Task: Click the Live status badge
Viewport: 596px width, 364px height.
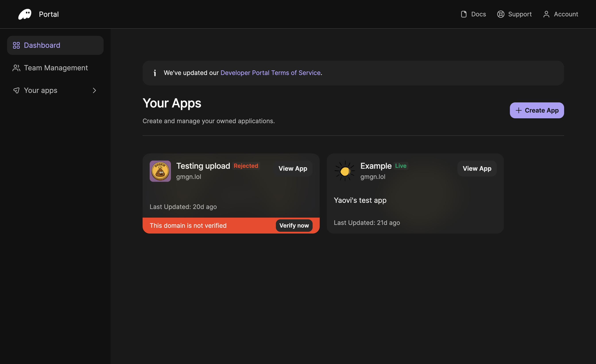Action: point(401,166)
